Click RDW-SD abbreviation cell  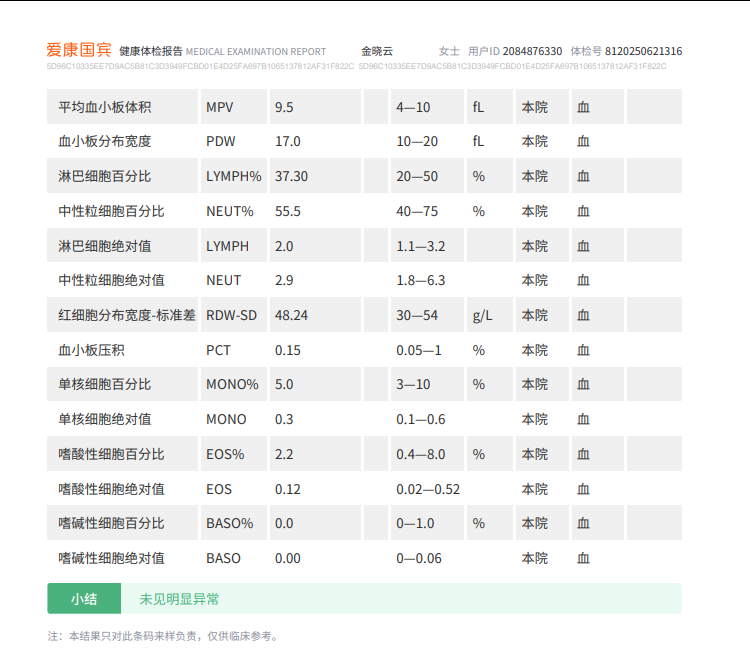(231, 315)
